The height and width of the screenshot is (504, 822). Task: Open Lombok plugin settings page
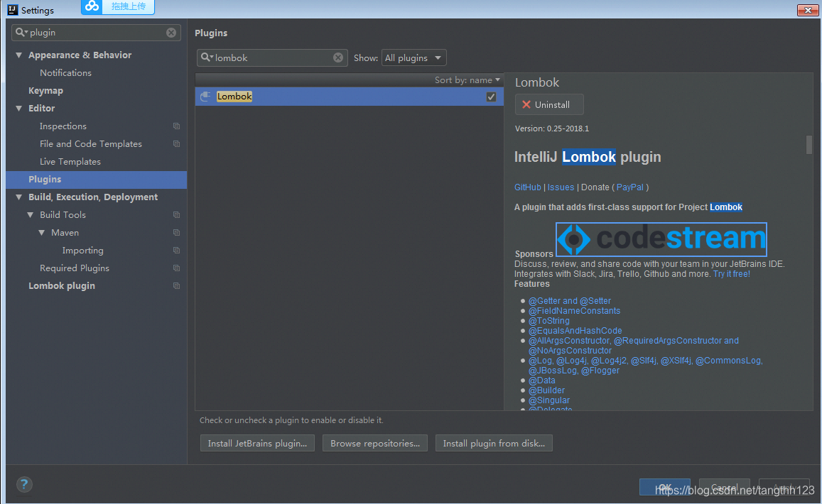[62, 286]
